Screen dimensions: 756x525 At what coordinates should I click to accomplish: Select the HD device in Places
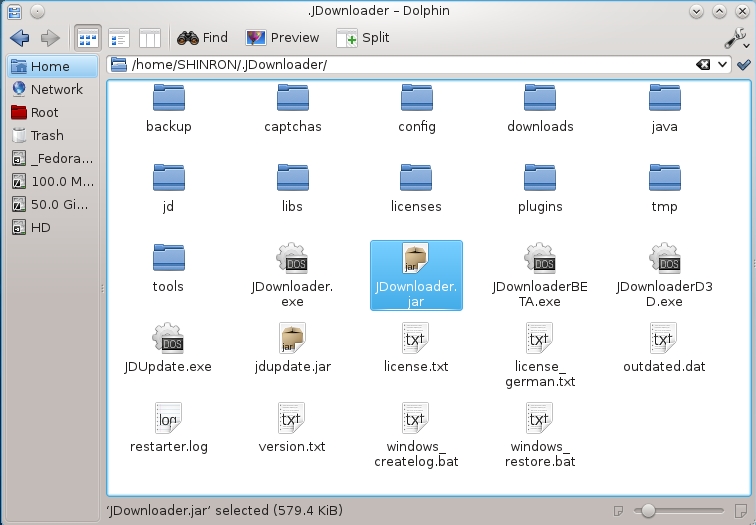tap(53, 228)
